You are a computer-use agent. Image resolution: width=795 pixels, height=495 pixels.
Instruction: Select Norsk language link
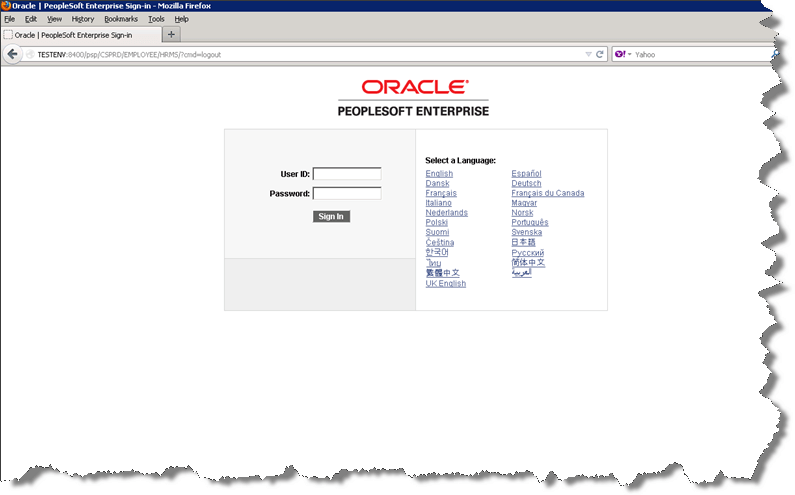(x=522, y=213)
